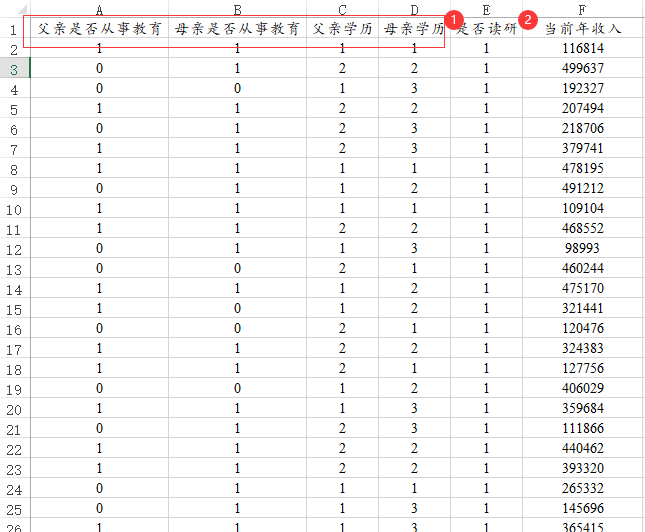Select the column F header
Screen dimensions: 645x532
click(582, 9)
